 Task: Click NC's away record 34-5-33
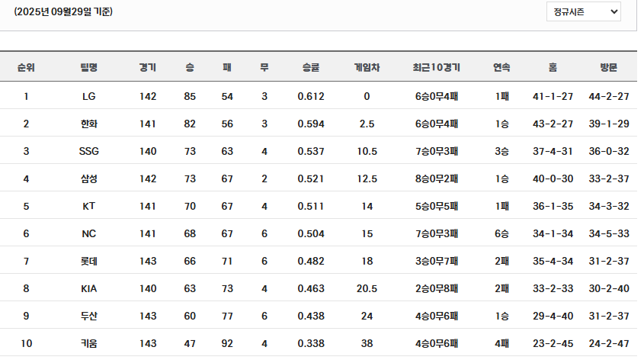tap(609, 234)
